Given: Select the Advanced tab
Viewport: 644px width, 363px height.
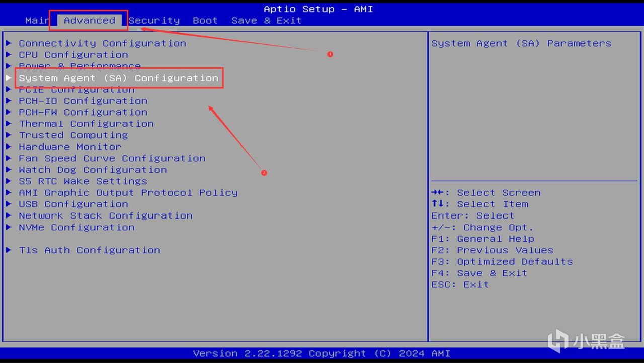Looking at the screenshot, I should click(x=89, y=21).
